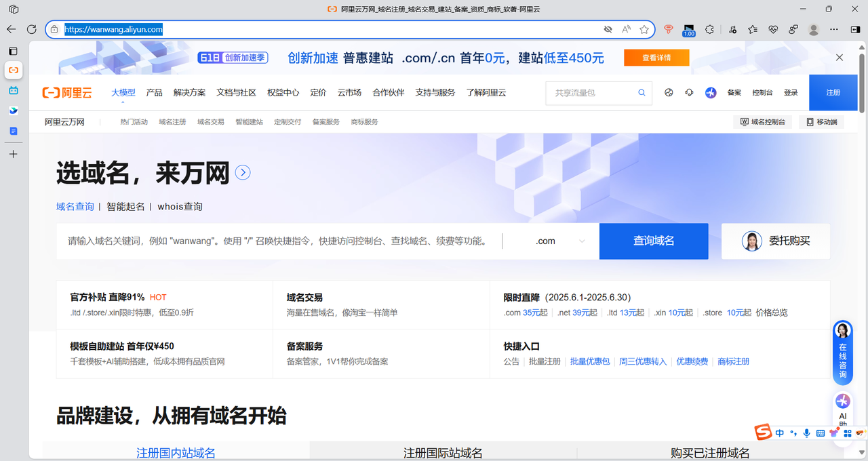Viewport: 868px width, 461px height.
Task: Reload the page with the refresh icon
Action: (31, 29)
